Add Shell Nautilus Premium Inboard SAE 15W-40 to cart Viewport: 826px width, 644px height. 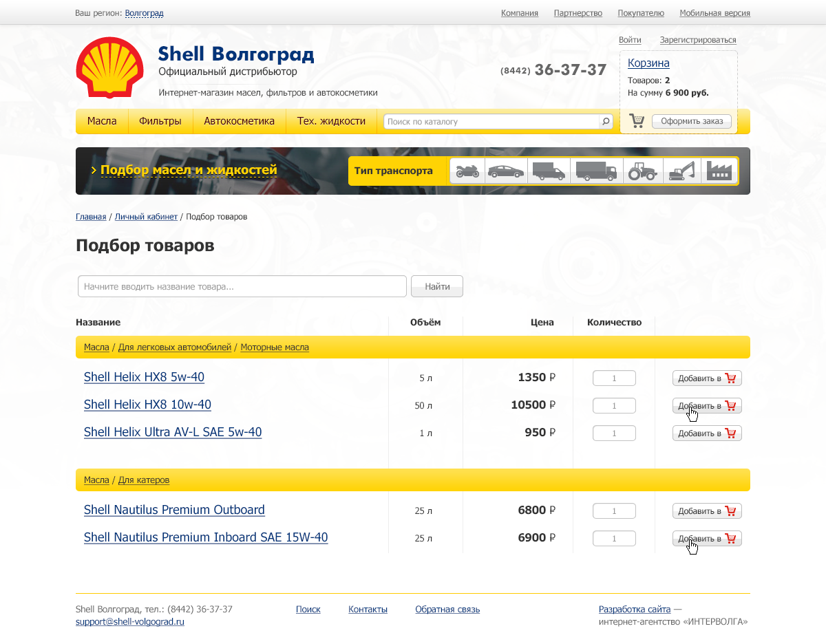(x=707, y=539)
